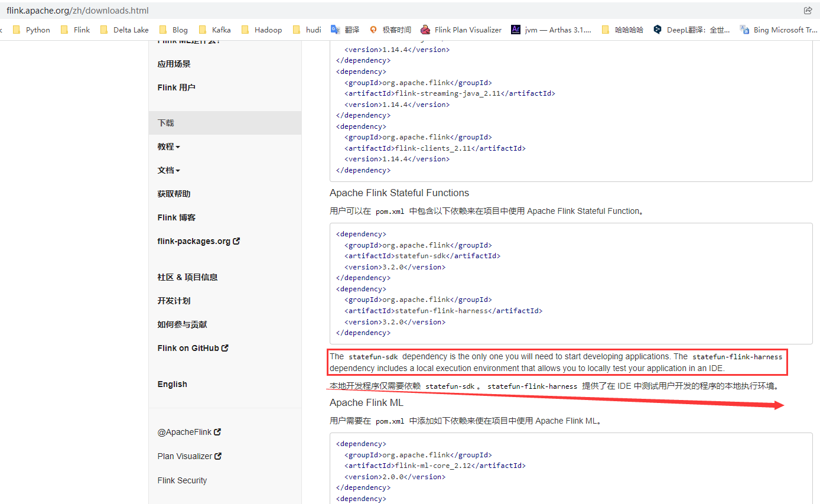Expand the 教程 sidebar dropdown

click(x=169, y=147)
